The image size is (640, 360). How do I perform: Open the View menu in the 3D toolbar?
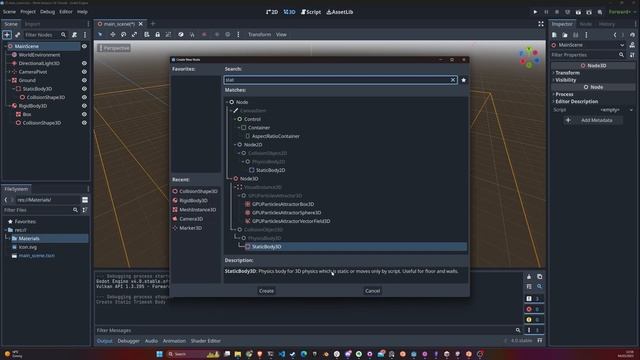(281, 35)
